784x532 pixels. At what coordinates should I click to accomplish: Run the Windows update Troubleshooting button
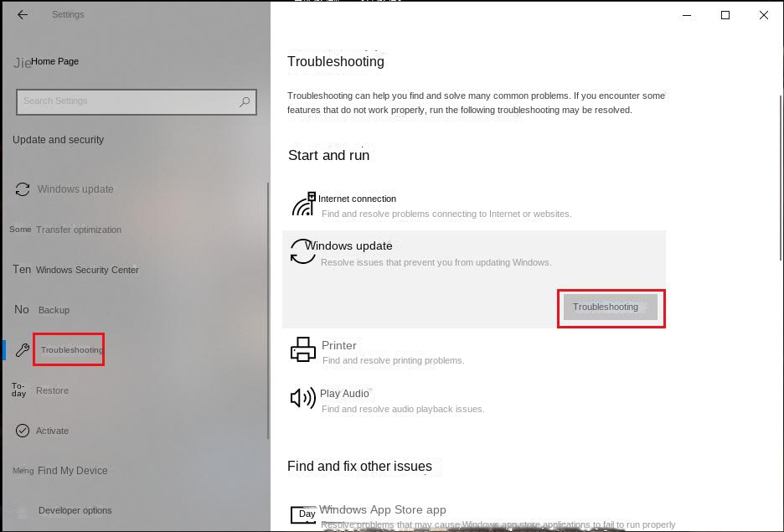coord(611,307)
